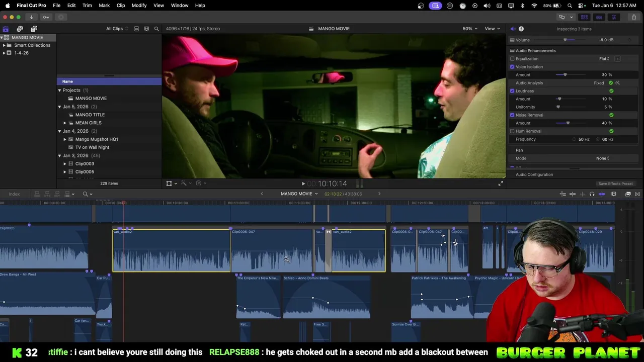Click the timeline Index button
Screen dimensions: 644x362
tap(14, 194)
